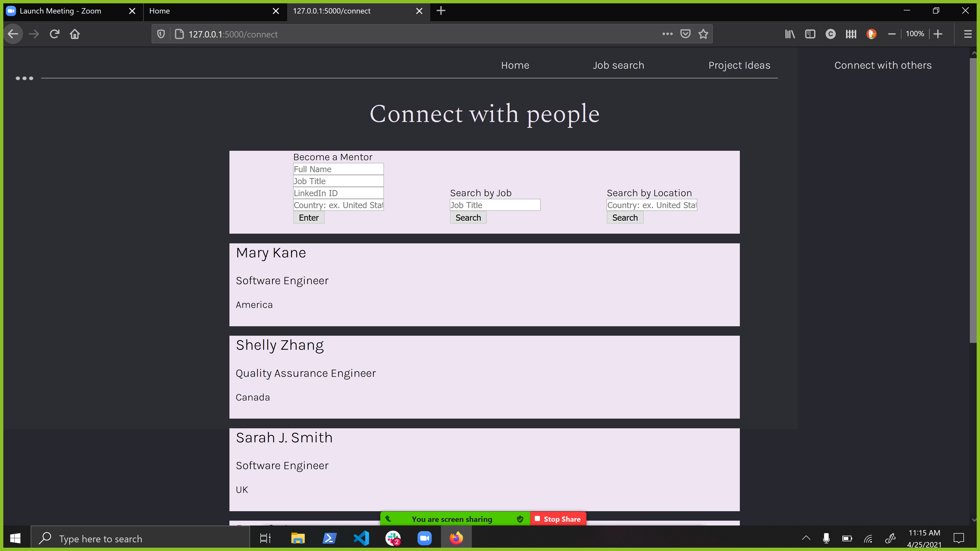Screen dimensions: 980x551
Task: Expand the three-dot site menu
Action: (24, 78)
